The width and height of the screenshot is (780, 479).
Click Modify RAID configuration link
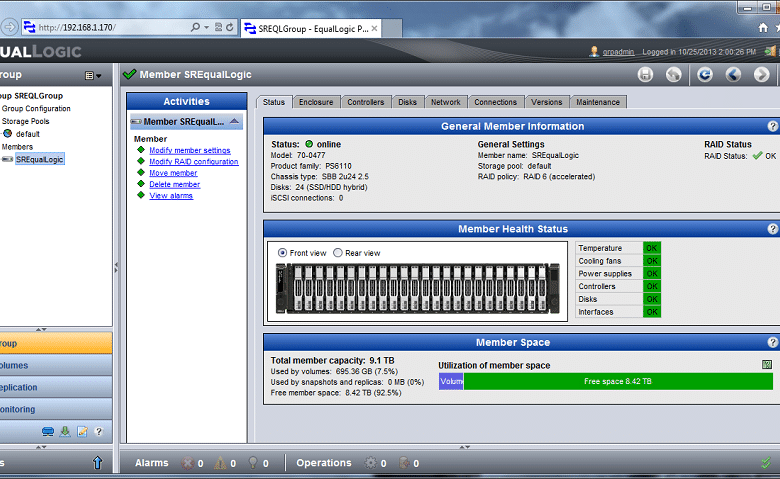[194, 162]
